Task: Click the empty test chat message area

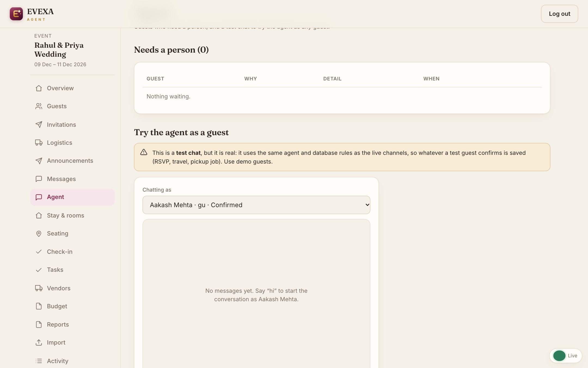Action: tap(256, 294)
